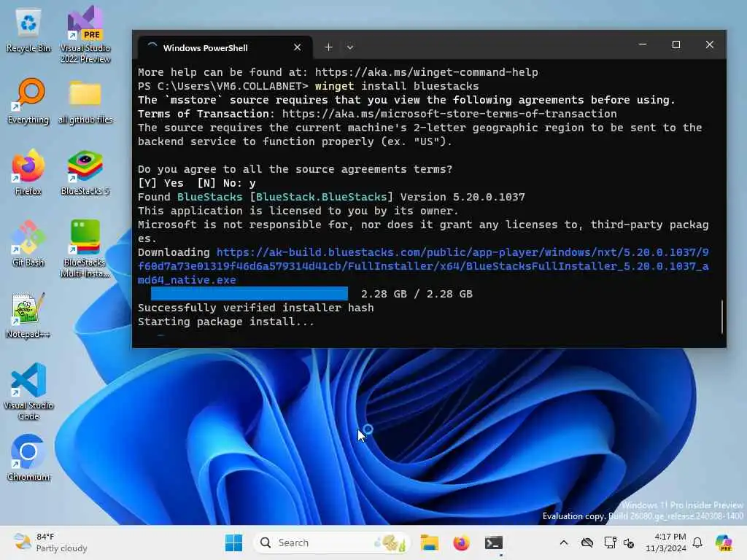Click the blue download progress bar

[x=249, y=294]
